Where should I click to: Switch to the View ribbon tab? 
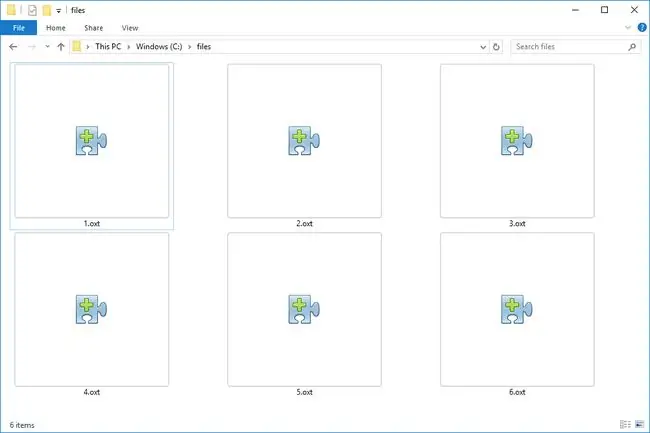tap(130, 28)
